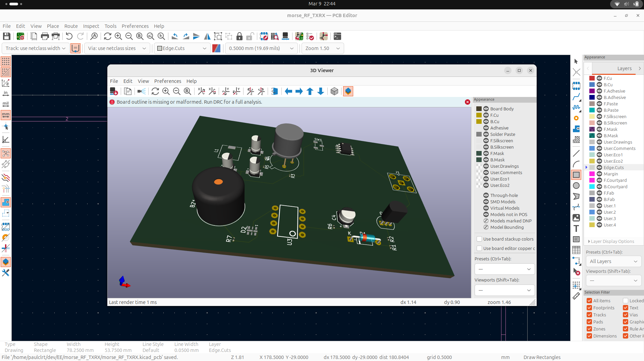The width and height of the screenshot is (644, 361).
Task: Dismiss the board outline warning message
Action: point(467,102)
